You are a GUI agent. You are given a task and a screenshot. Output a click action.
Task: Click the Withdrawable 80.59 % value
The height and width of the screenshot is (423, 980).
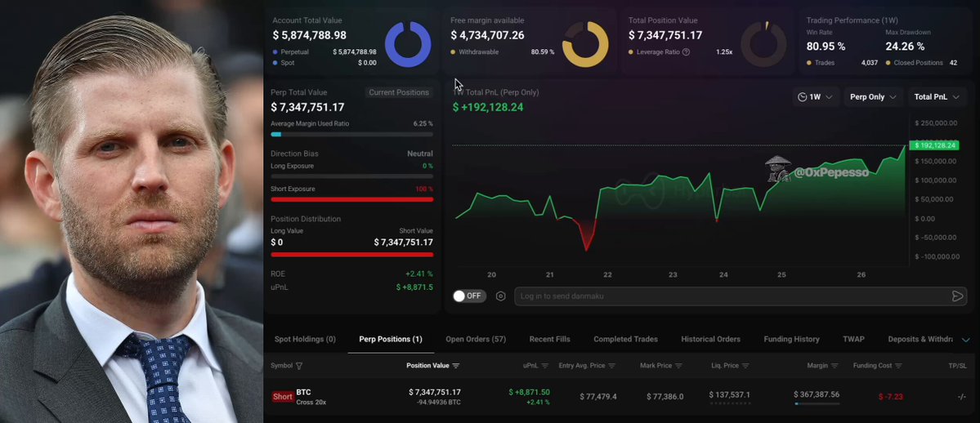pos(543,52)
